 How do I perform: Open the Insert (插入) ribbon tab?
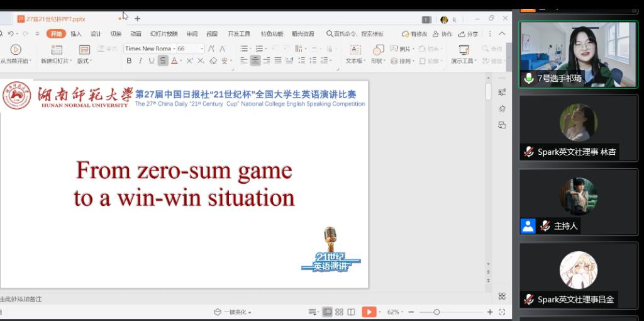click(76, 34)
